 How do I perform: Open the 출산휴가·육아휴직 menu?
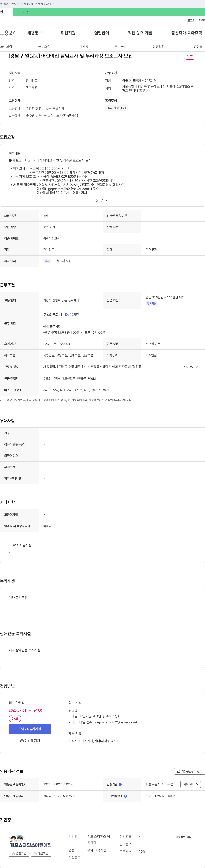coord(186,33)
